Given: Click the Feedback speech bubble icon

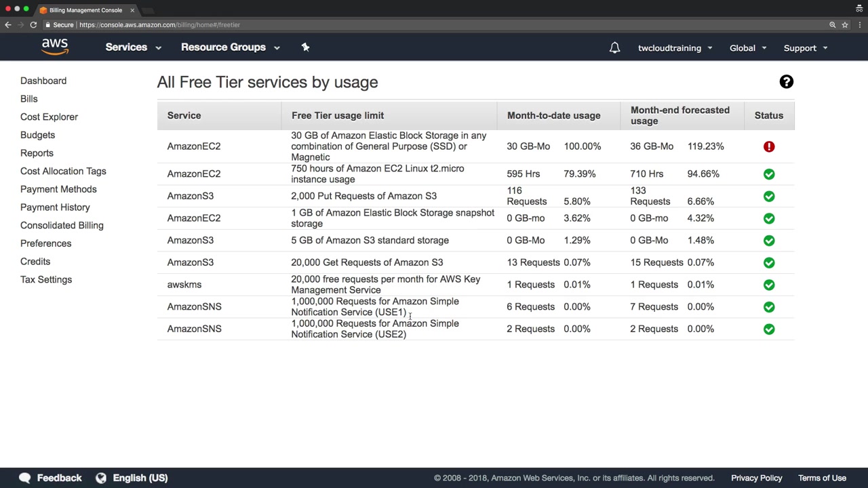Looking at the screenshot, I should 25,478.
